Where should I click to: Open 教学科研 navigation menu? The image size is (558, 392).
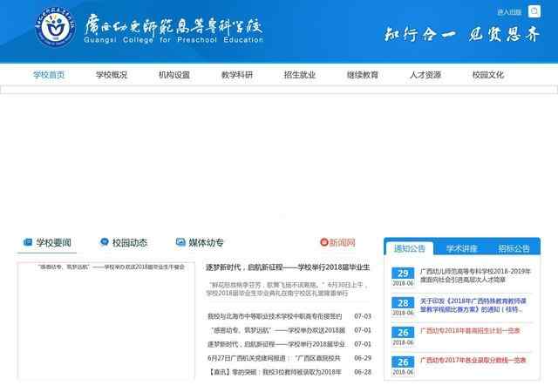[237, 75]
